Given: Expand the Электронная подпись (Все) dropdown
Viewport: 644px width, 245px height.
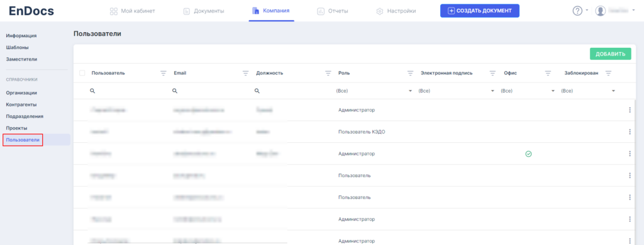Looking at the screenshot, I should click(457, 91).
